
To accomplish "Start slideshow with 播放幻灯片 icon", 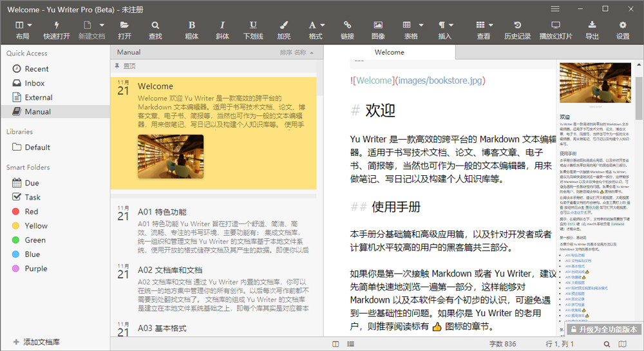I will (555, 25).
